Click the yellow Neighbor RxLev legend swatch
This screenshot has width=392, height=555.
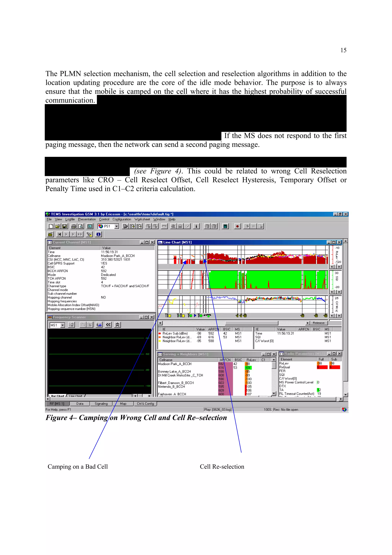pyautogui.click(x=160, y=341)
